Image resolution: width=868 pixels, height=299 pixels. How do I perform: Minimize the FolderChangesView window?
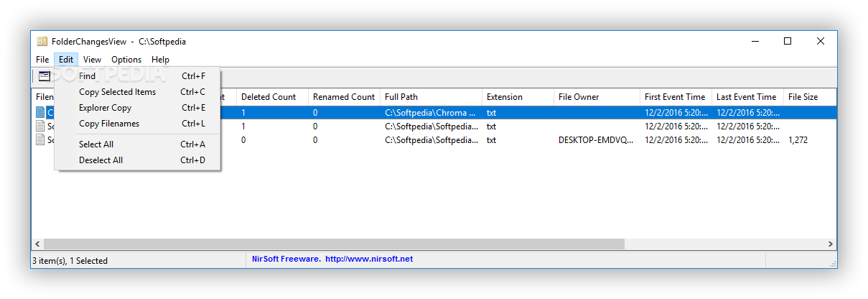point(755,42)
